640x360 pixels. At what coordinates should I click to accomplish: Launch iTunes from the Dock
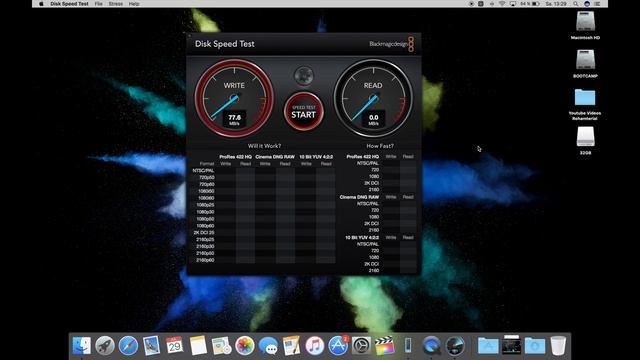tap(315, 346)
